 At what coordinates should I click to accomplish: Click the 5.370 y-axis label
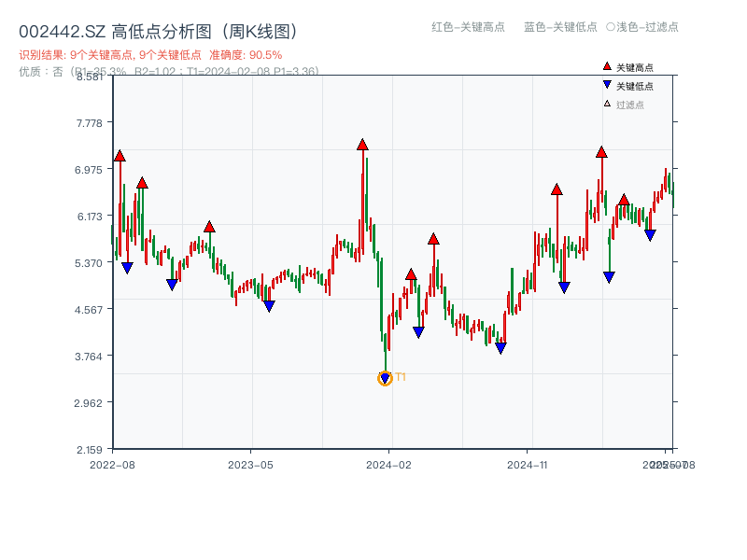pyautogui.click(x=89, y=263)
